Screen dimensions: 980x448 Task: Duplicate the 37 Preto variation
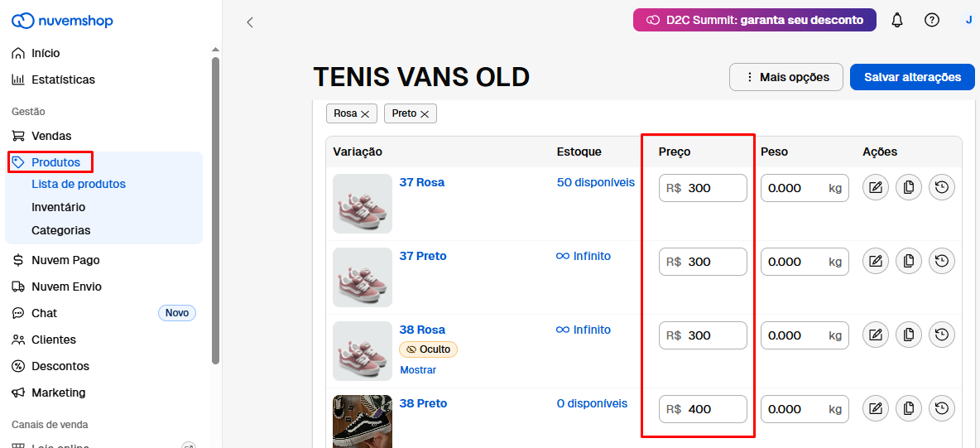(909, 262)
